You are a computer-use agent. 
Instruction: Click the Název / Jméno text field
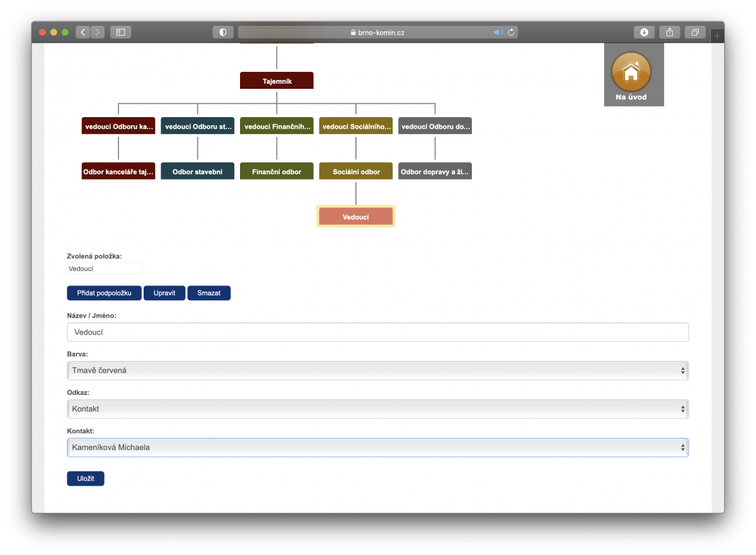point(377,332)
